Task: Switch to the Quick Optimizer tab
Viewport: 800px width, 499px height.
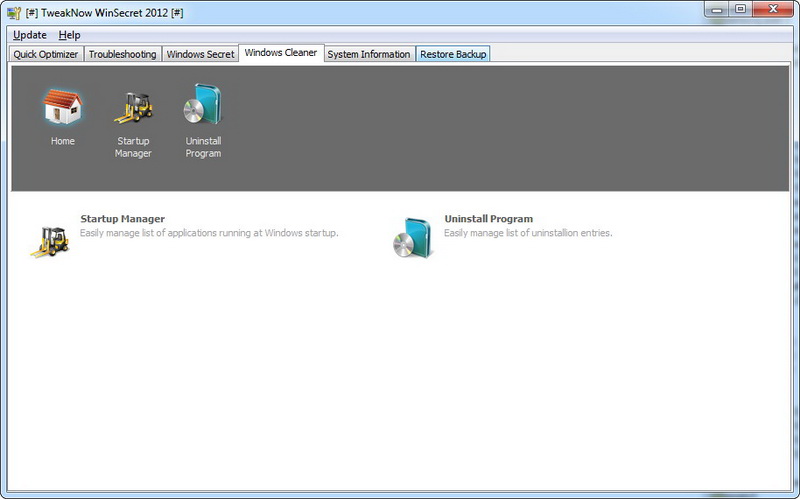Action: coord(45,54)
